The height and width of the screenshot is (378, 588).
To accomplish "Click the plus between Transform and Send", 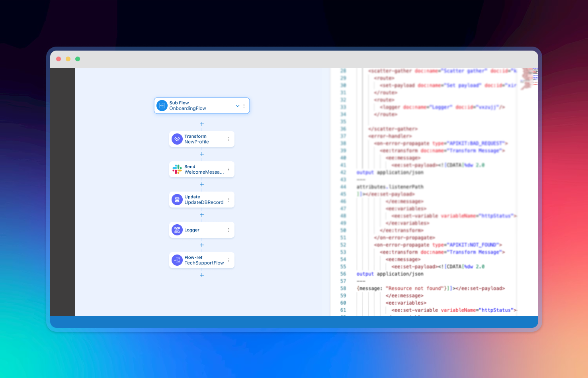I will 202,154.
